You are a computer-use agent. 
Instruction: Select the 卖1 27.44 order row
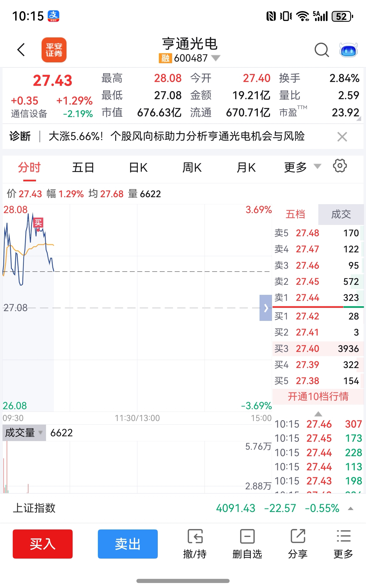point(318,298)
